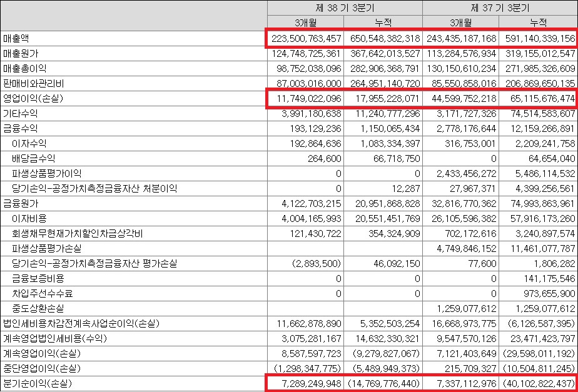This screenshot has height=392, width=578.
Task: Select the interest income 1,083,334,397
Action: (x=389, y=144)
